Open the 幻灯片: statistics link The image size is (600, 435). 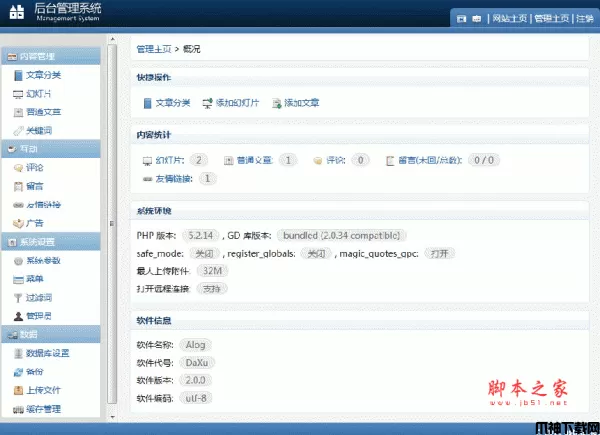tap(170, 160)
